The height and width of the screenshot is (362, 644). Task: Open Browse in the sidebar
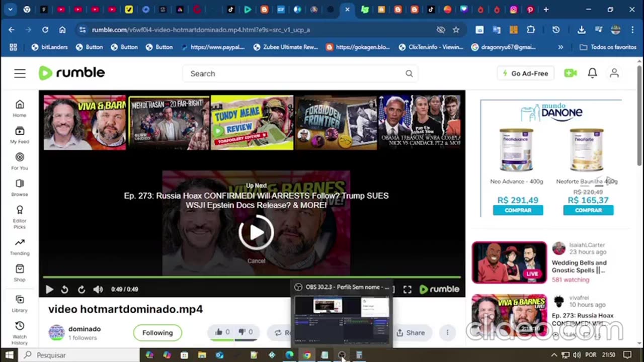(20, 188)
